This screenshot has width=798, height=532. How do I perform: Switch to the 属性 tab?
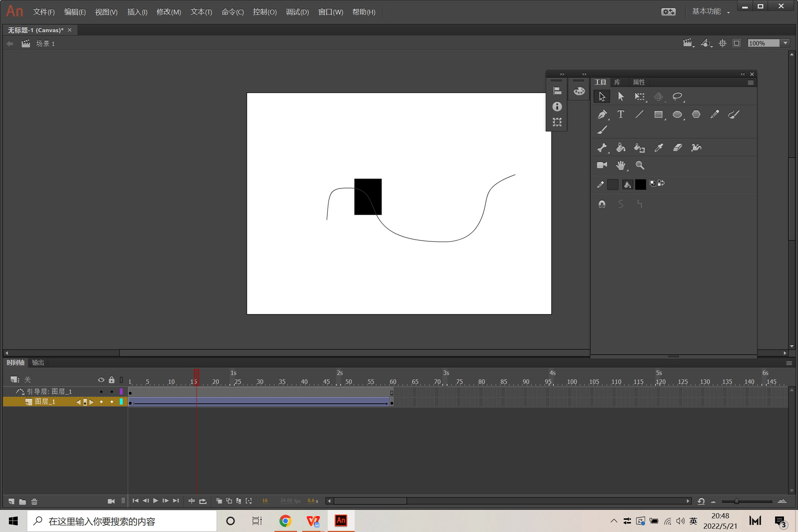click(x=639, y=82)
